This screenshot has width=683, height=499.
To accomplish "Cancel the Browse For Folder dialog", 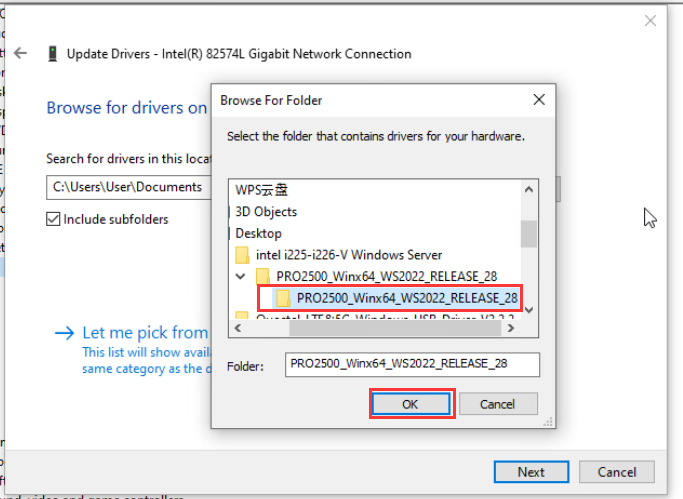I will pos(498,404).
